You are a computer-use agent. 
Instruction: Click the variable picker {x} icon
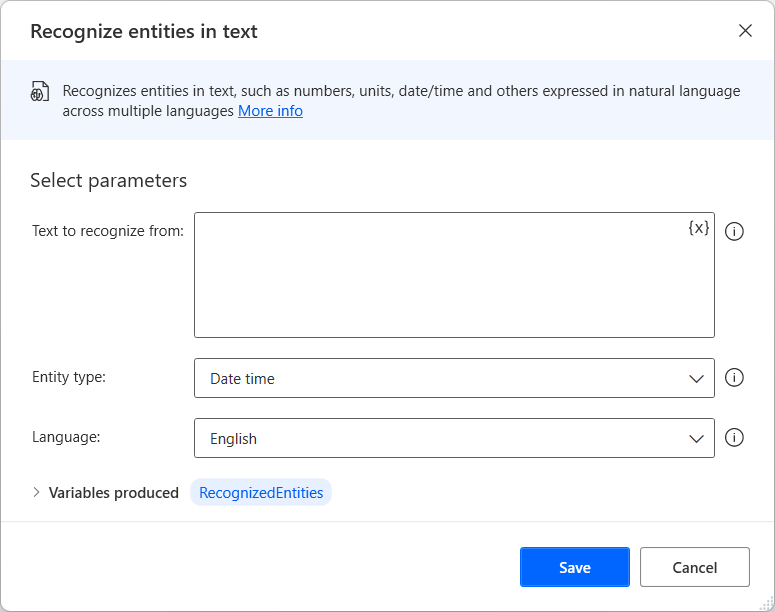point(698,228)
